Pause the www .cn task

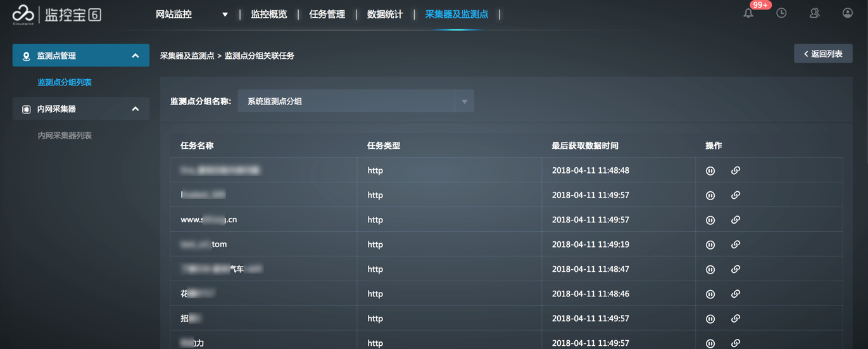pyautogui.click(x=710, y=220)
